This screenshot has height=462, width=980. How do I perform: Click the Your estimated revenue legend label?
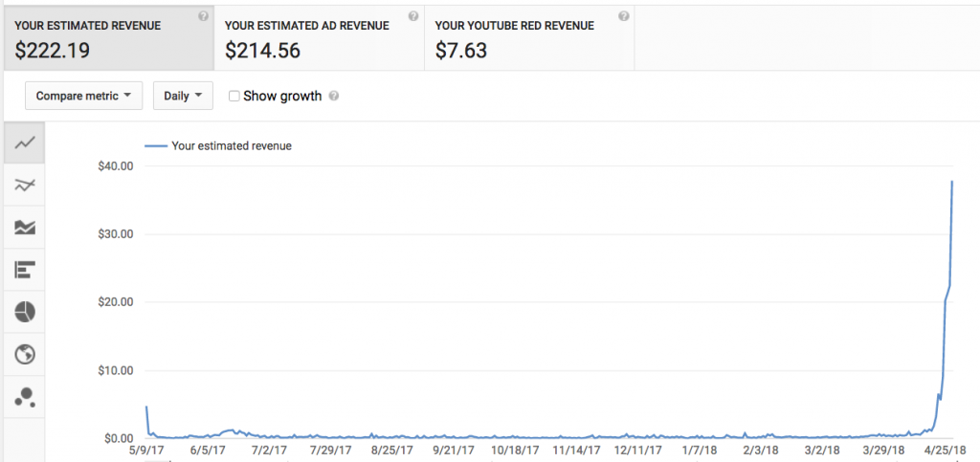231,146
